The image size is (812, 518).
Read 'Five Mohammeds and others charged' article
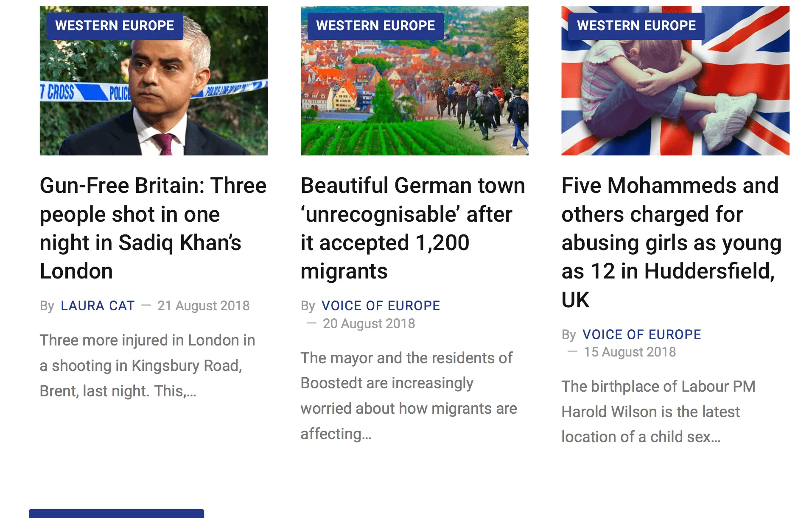tap(671, 242)
